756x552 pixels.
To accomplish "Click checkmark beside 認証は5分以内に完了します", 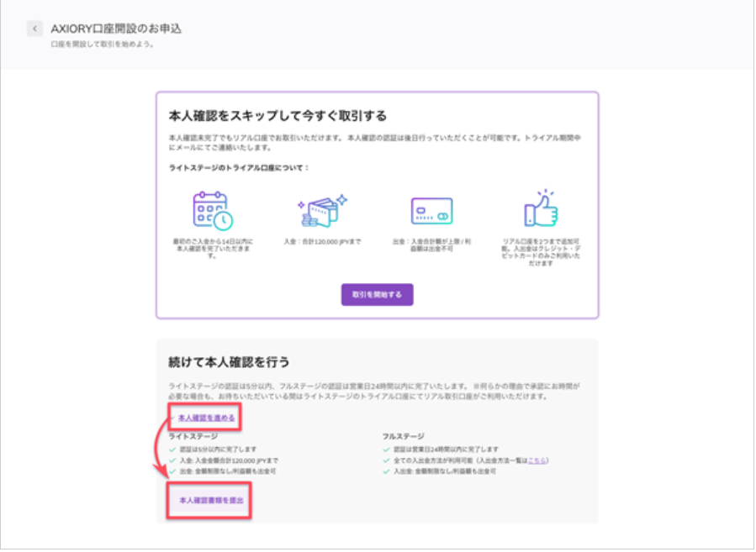I will coord(172,449).
